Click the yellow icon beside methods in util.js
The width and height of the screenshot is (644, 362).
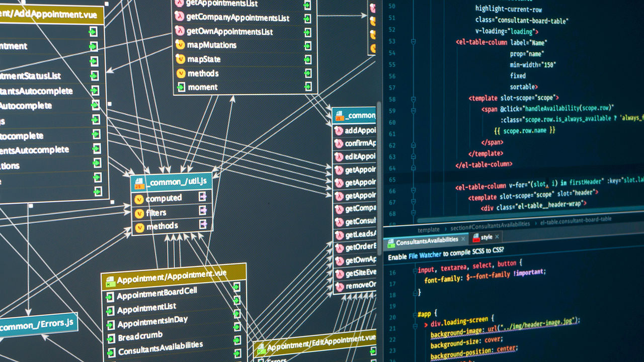tap(140, 225)
